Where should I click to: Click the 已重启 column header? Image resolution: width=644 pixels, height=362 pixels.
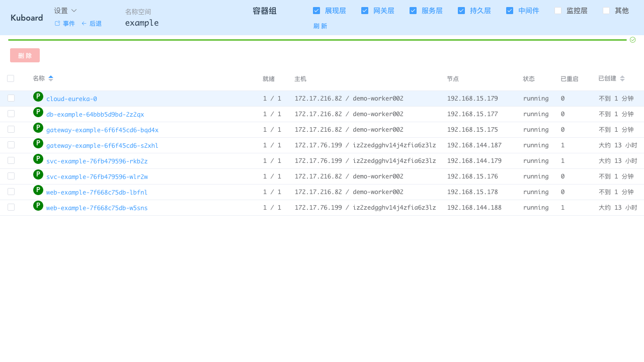[570, 79]
